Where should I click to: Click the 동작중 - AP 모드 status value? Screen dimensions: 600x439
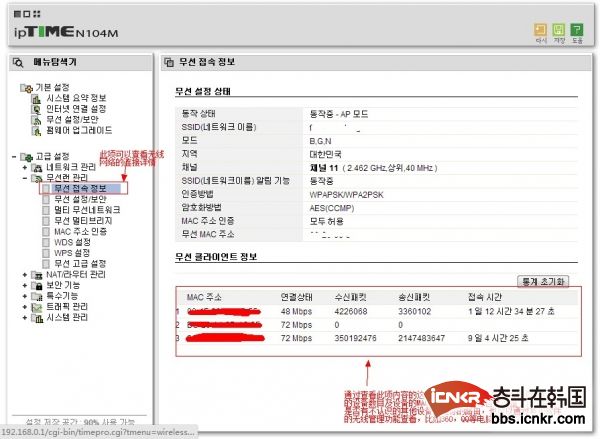point(339,114)
